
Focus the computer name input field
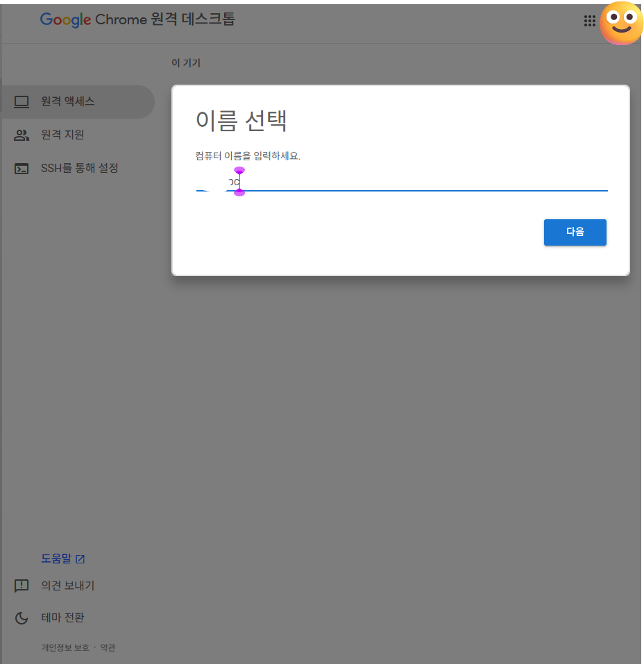point(402,182)
